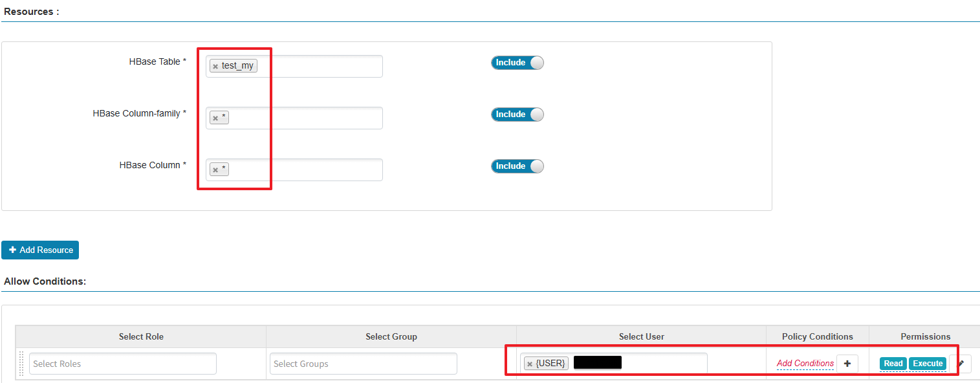Image resolution: width=980 pixels, height=383 pixels.
Task: Toggle Include switch for HBase Table
Action: 517,63
